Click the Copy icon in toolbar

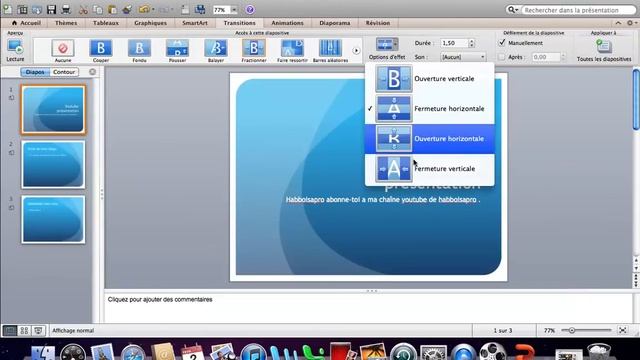(98, 9)
